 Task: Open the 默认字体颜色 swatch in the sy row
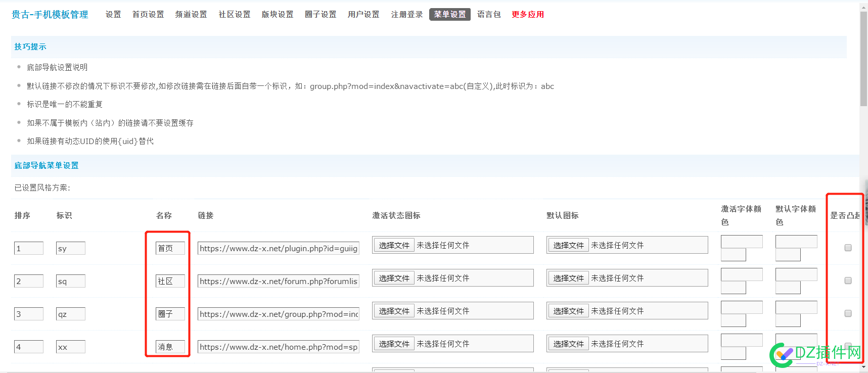point(788,255)
